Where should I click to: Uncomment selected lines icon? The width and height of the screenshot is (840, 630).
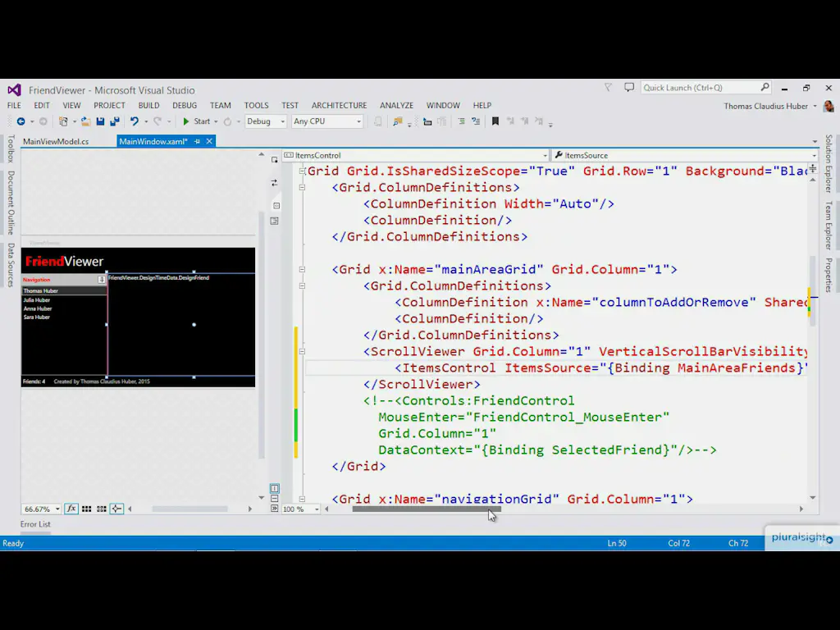(476, 121)
